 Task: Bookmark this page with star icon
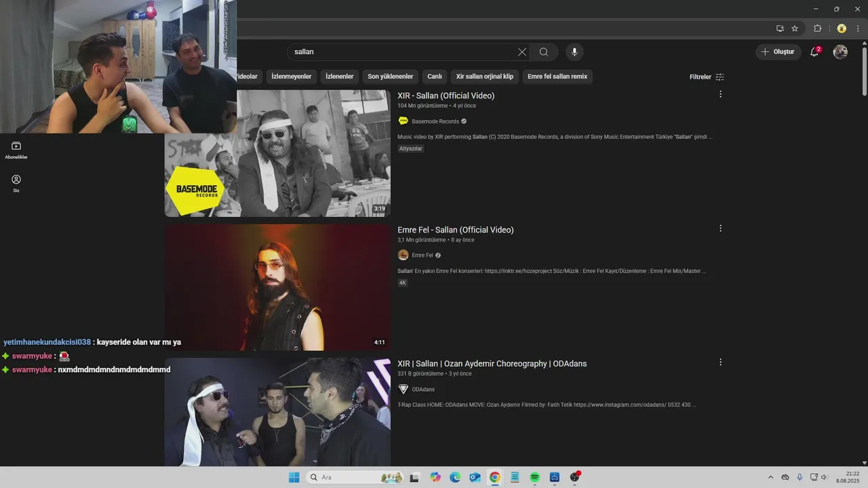pos(795,28)
